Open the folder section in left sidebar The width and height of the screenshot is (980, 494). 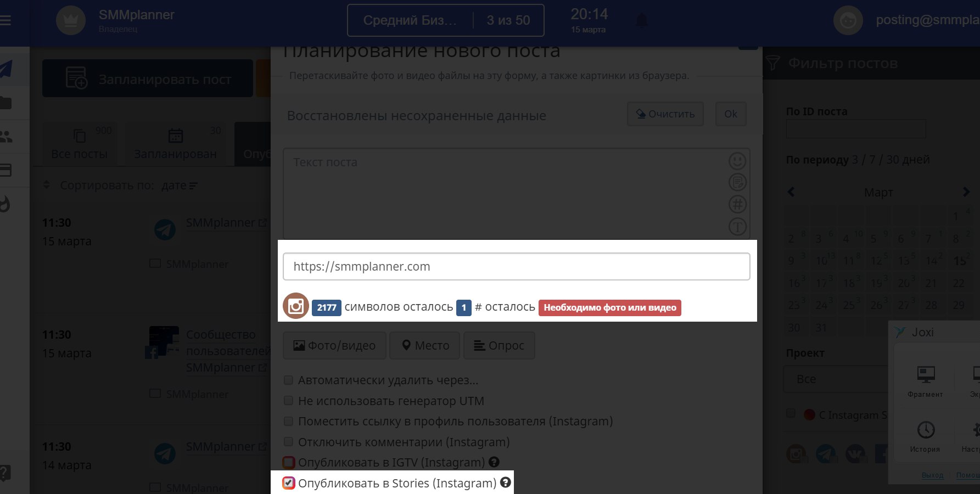(x=5, y=103)
